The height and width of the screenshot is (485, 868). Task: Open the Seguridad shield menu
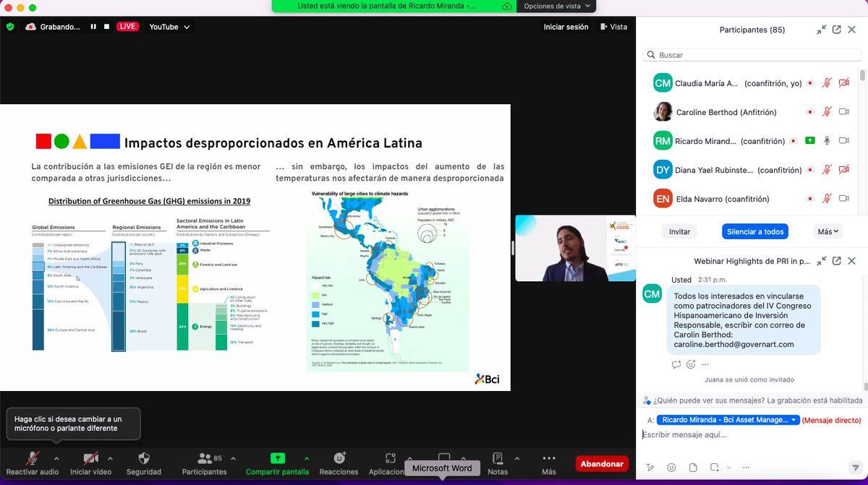click(x=144, y=464)
